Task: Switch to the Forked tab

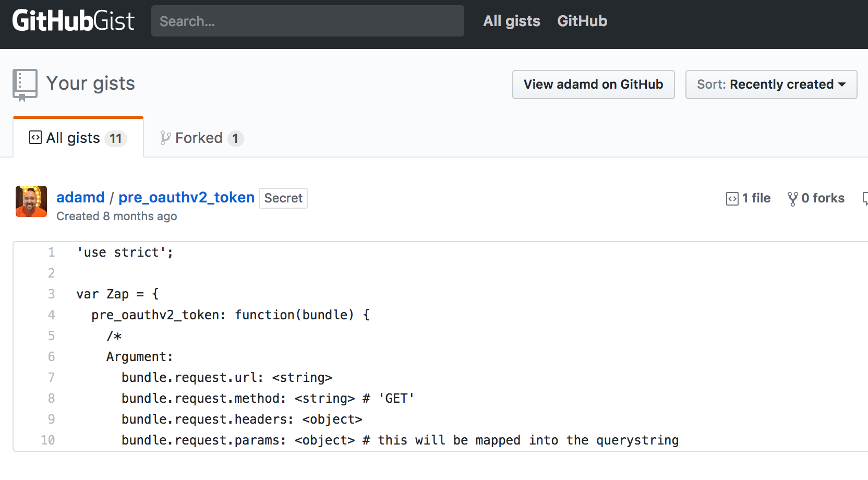Action: point(201,138)
